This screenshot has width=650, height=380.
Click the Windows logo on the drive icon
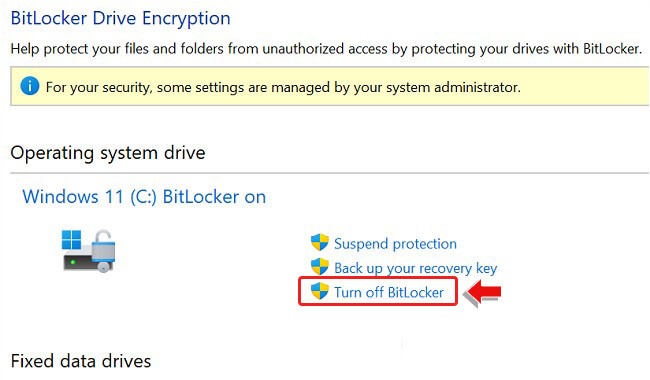coord(71,240)
